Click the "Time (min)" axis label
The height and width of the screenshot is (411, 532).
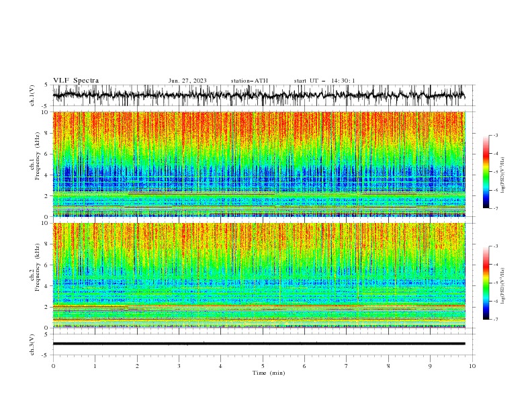[x=269, y=373]
